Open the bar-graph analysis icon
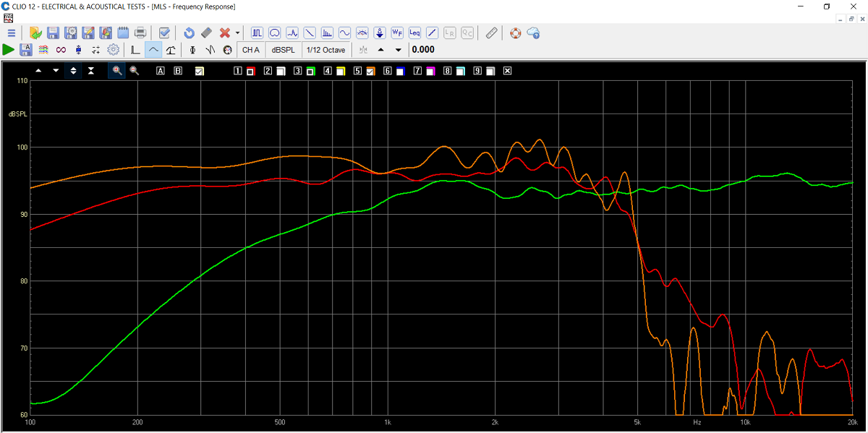This screenshot has height=433, width=868. 327,33
